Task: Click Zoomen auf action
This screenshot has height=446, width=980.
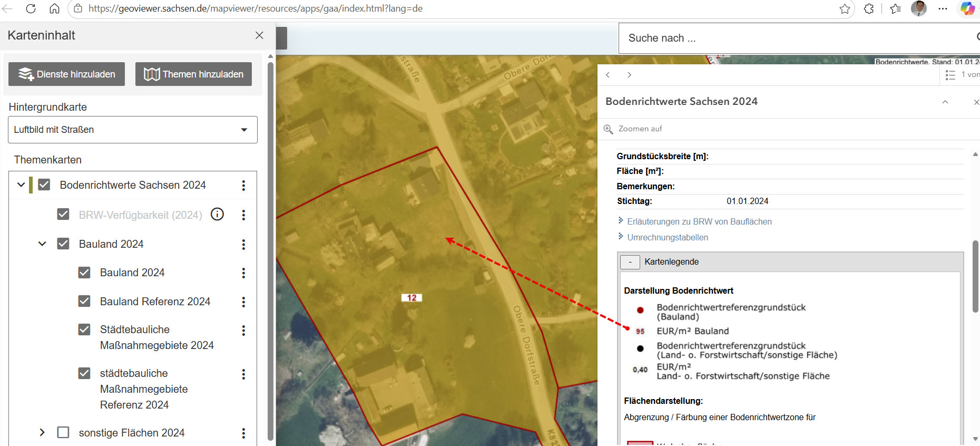Action: coord(633,129)
